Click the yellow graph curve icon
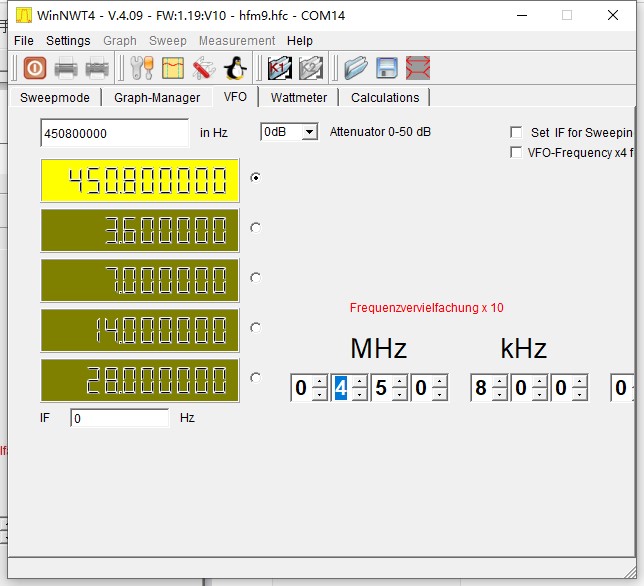The width and height of the screenshot is (644, 586). tap(174, 68)
